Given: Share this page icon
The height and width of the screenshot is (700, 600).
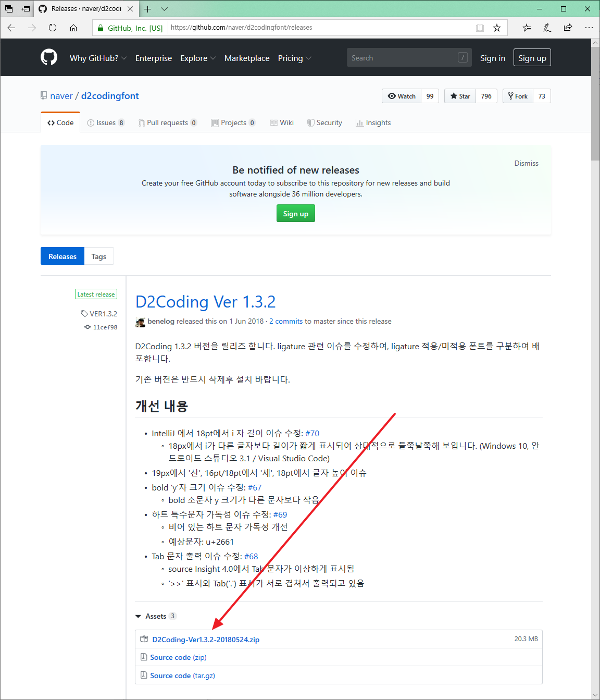Looking at the screenshot, I should (568, 28).
